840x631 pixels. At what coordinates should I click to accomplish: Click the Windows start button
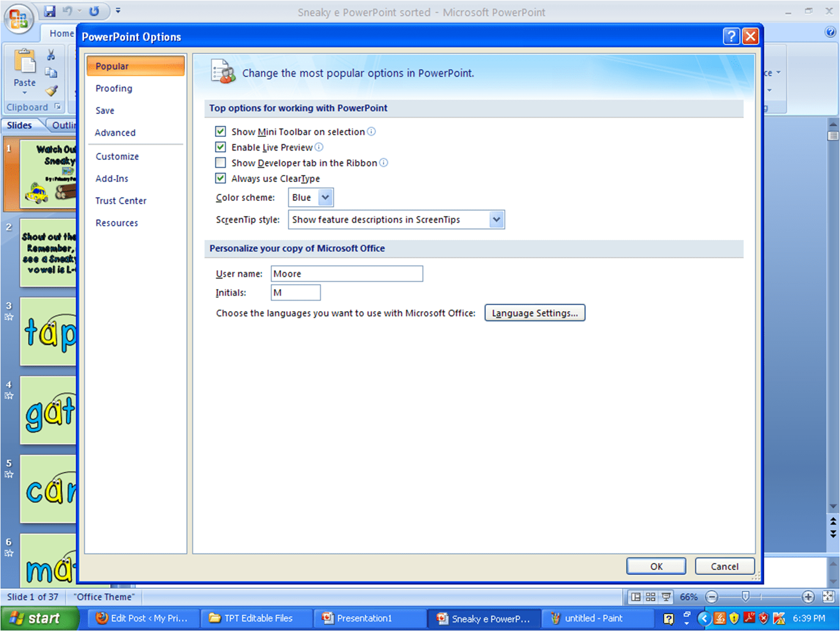click(40, 618)
